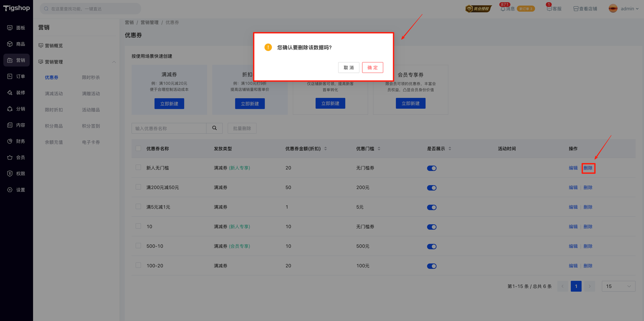Screen dimensions: 644x321
Task: Open the page size 15 dropdown
Action: [618, 286]
